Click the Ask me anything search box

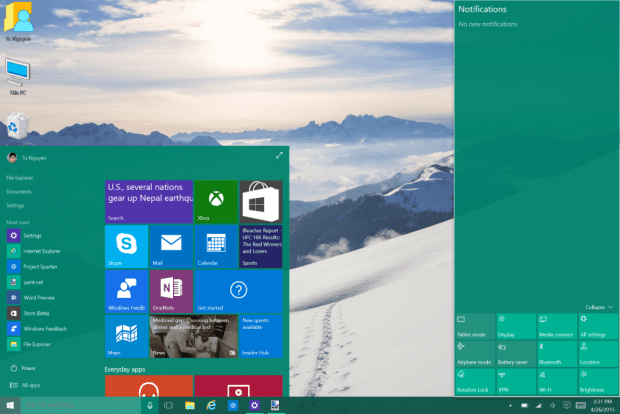[81, 405]
